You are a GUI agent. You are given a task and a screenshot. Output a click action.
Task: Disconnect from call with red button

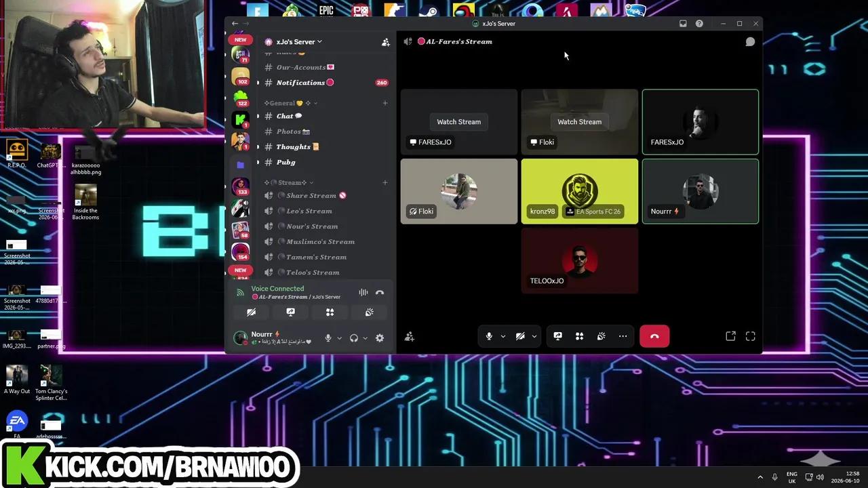(x=654, y=336)
